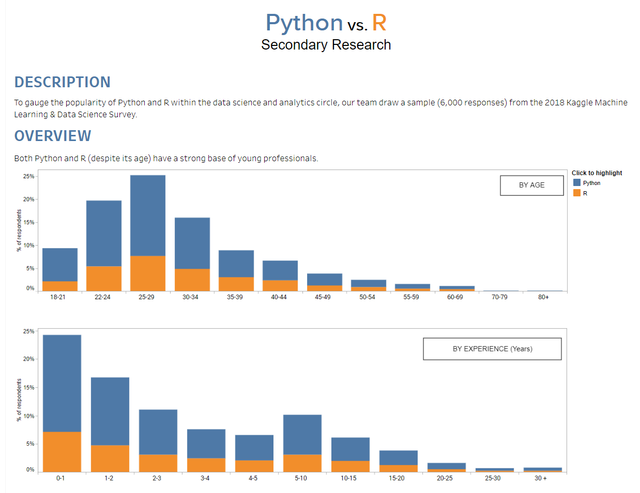This screenshot has width=640, height=493.
Task: Click the BY EXPERIENCE (Years) label box
Action: click(x=491, y=348)
